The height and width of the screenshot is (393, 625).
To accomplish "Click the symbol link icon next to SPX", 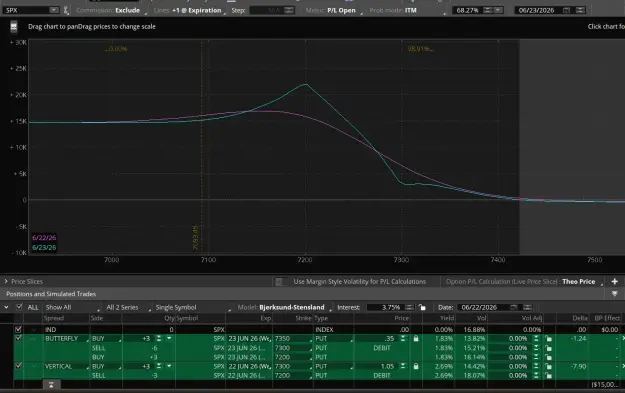I will [x=66, y=10].
